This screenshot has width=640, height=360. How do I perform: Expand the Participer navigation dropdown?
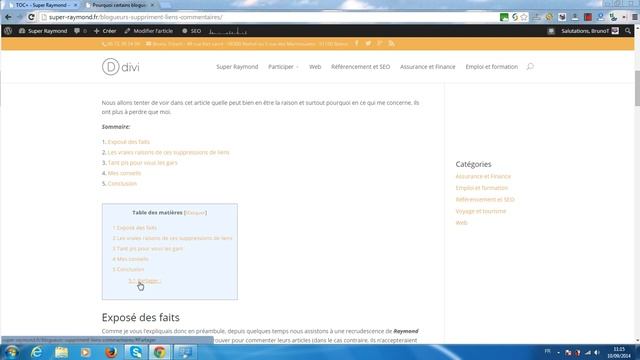pyautogui.click(x=283, y=67)
